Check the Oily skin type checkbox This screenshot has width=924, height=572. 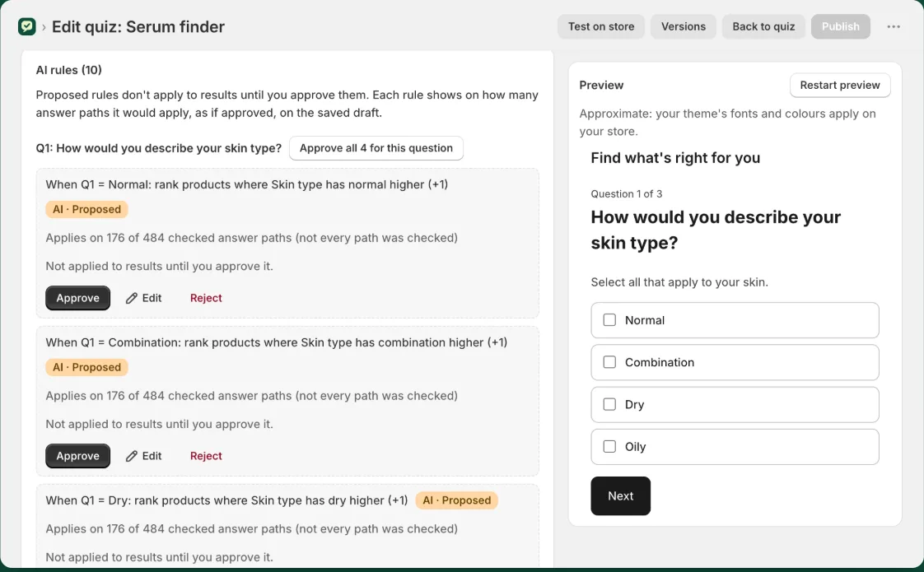pyautogui.click(x=609, y=447)
